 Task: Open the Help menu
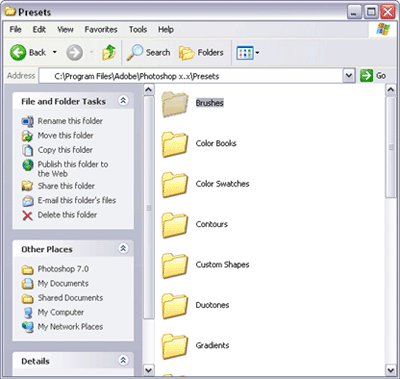point(166,30)
